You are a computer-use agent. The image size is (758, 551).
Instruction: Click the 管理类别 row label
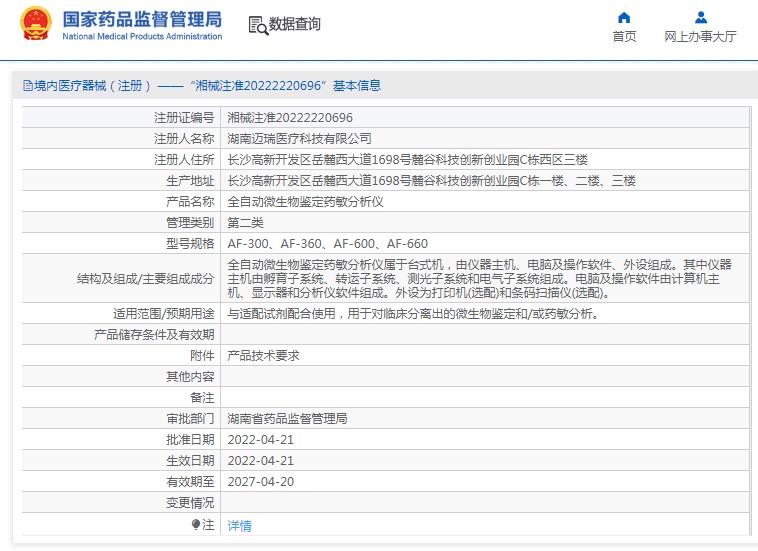(x=190, y=223)
